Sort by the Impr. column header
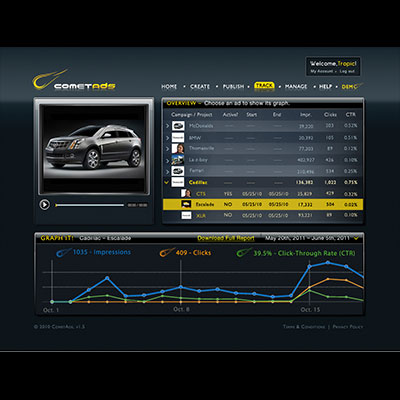This screenshot has height=400, width=400. pyautogui.click(x=306, y=115)
